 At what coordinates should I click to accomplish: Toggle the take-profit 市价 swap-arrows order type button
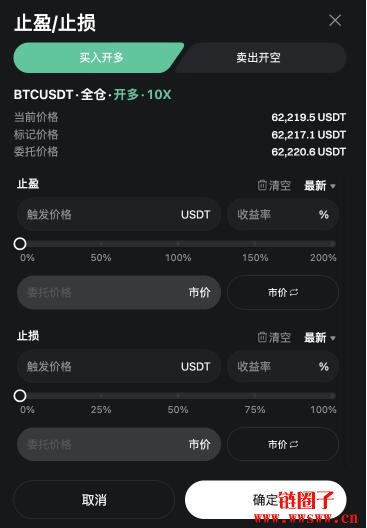[282, 292]
